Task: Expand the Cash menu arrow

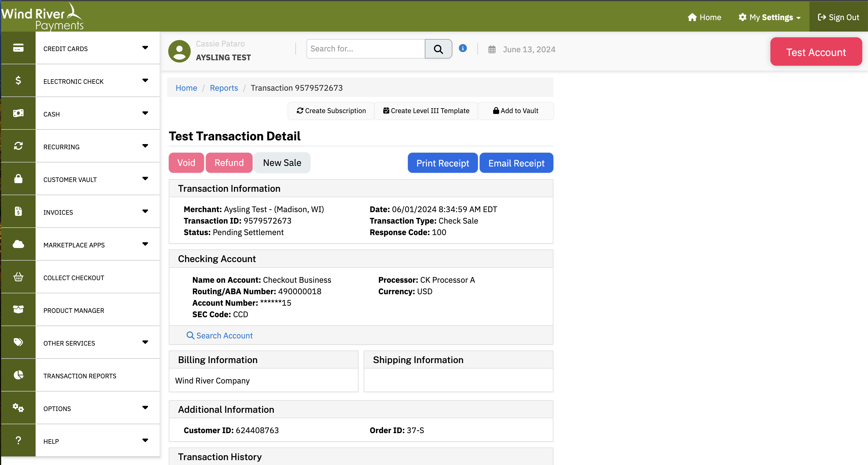Action: coord(145,113)
